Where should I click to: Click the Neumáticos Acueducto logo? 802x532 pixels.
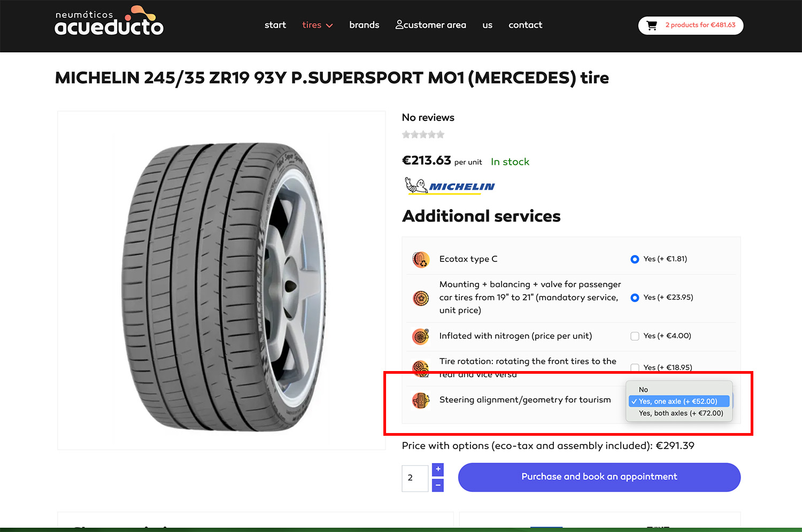[109, 22]
